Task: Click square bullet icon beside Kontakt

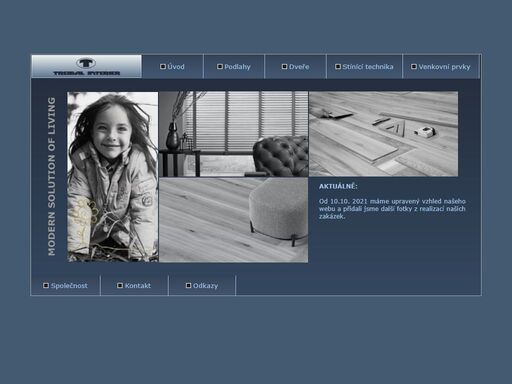Action: pyautogui.click(x=120, y=286)
